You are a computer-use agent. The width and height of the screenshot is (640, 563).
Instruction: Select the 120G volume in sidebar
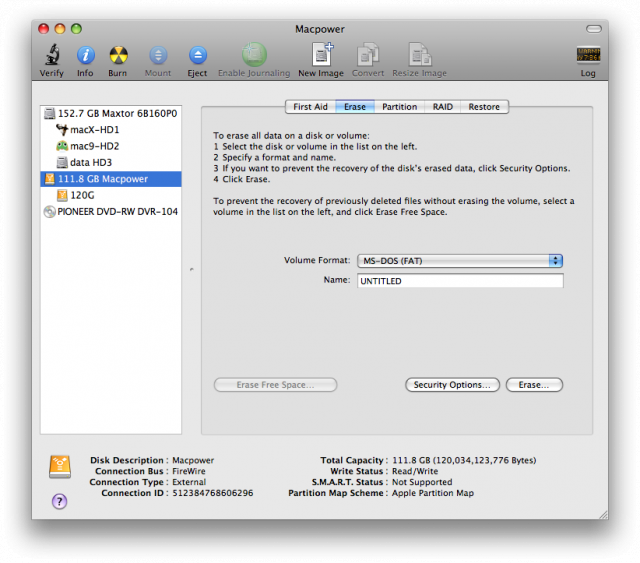click(82, 195)
